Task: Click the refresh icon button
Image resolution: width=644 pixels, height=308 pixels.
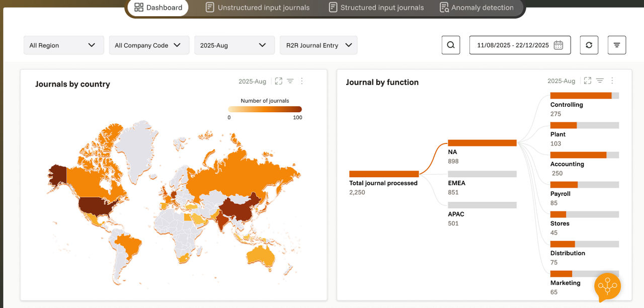Action: (x=589, y=45)
